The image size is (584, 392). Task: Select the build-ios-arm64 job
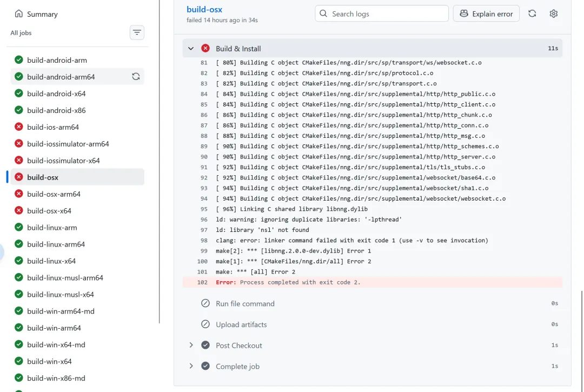[x=53, y=127]
